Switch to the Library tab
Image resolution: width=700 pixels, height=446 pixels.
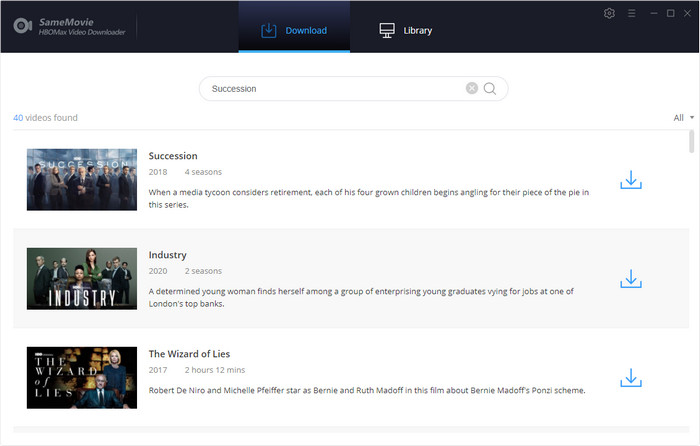coord(405,30)
